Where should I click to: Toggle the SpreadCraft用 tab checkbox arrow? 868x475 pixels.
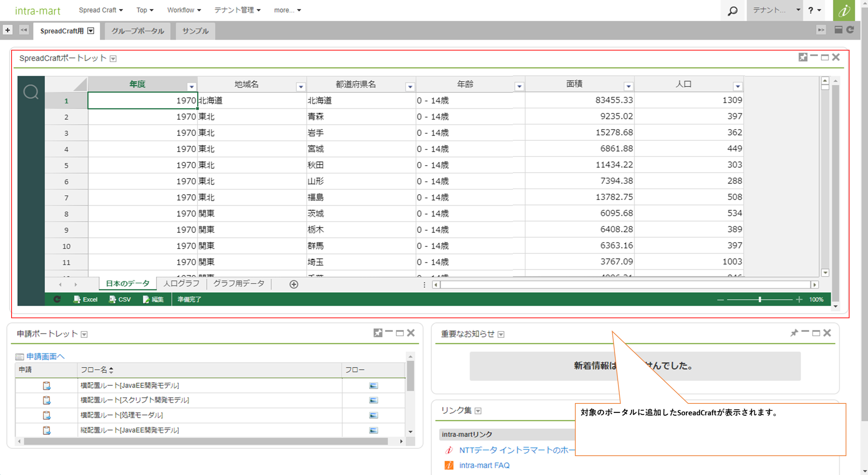click(91, 31)
